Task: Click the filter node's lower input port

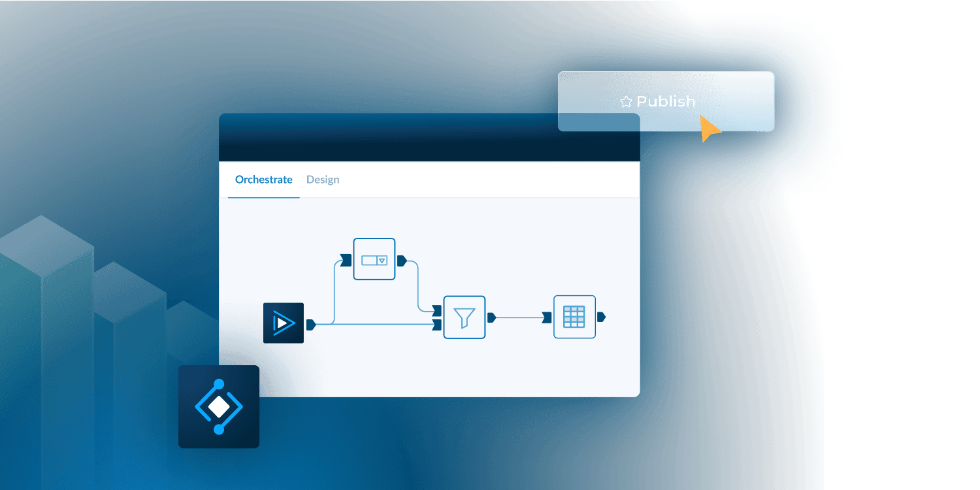Action: tap(436, 324)
